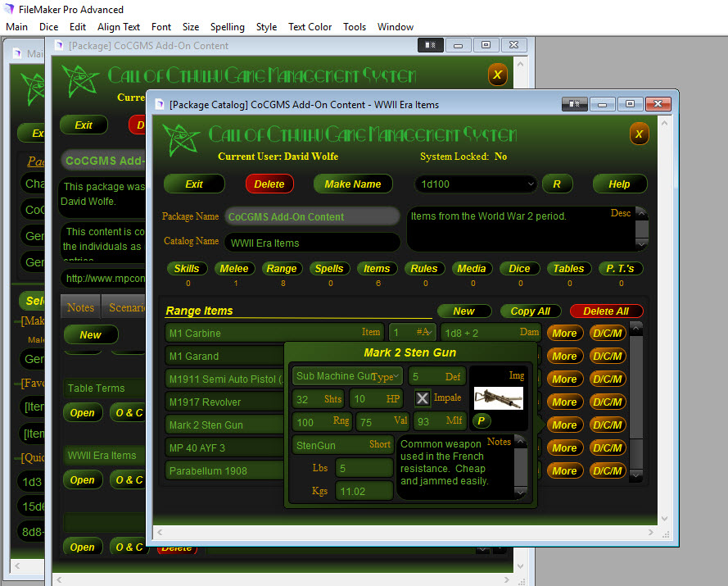Click the Make Name button
This screenshot has height=586, width=728.
point(353,184)
